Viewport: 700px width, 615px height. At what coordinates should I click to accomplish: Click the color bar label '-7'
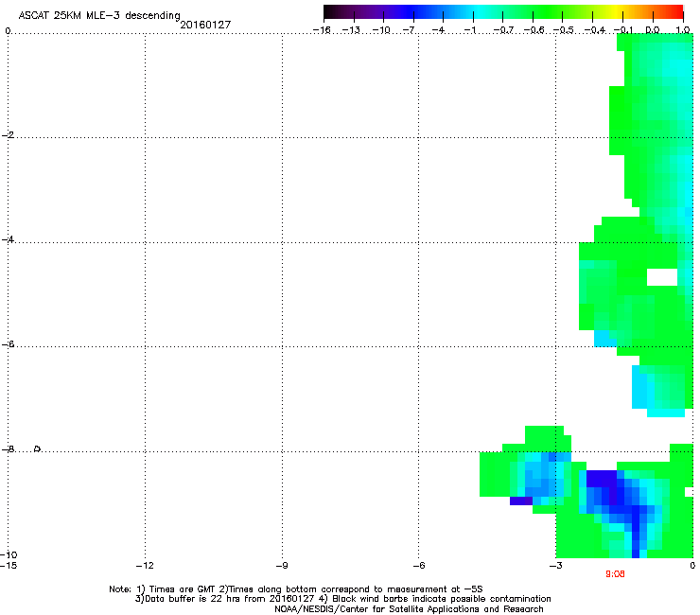tap(410, 30)
